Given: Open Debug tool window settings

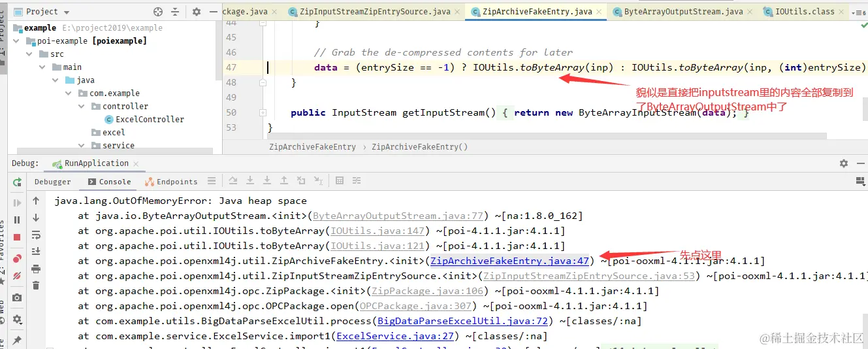Looking at the screenshot, I should [x=844, y=163].
